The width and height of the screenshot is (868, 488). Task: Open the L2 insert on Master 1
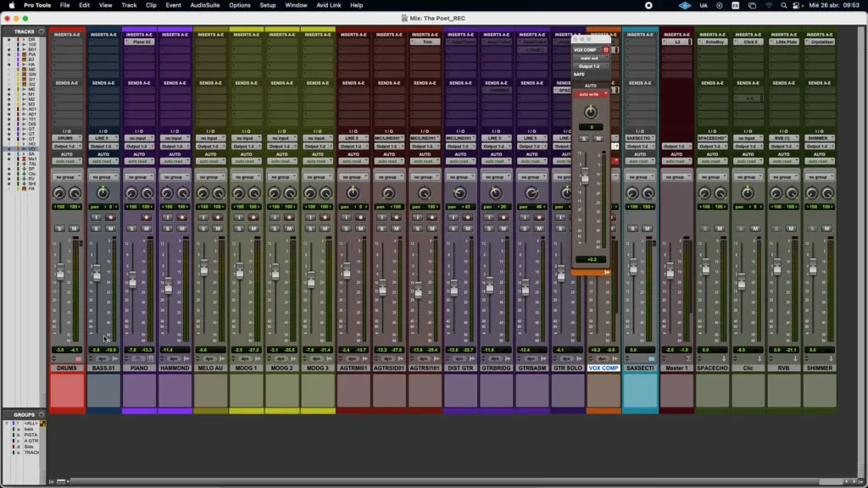677,42
